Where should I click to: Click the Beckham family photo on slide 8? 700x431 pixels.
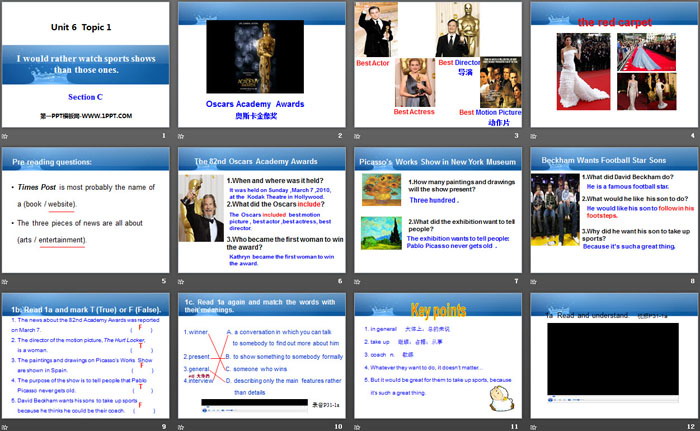[555, 209]
